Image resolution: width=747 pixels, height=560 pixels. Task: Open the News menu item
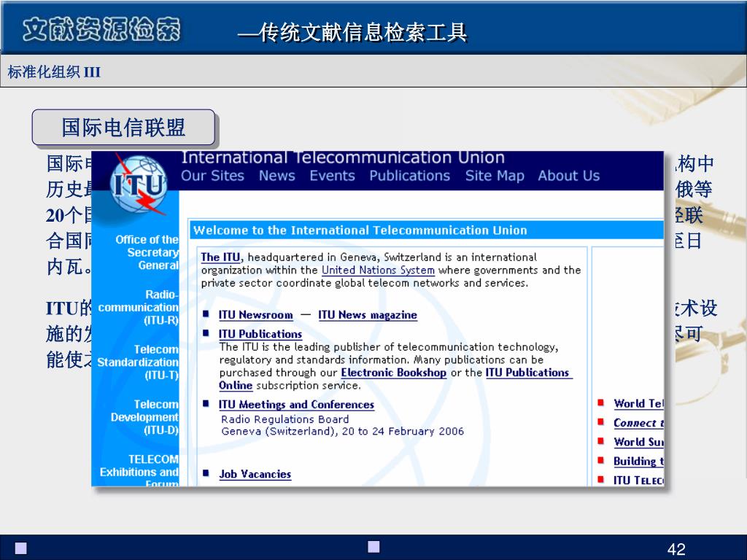click(x=276, y=176)
